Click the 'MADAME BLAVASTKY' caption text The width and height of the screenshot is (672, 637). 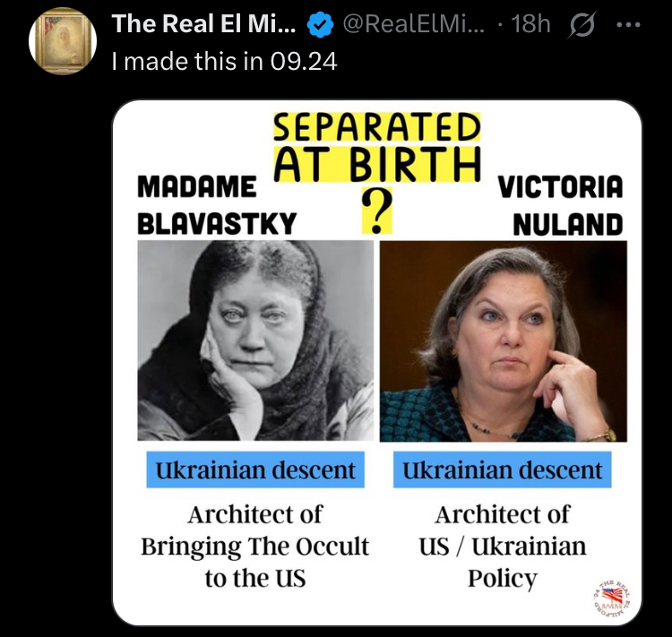coord(217,205)
